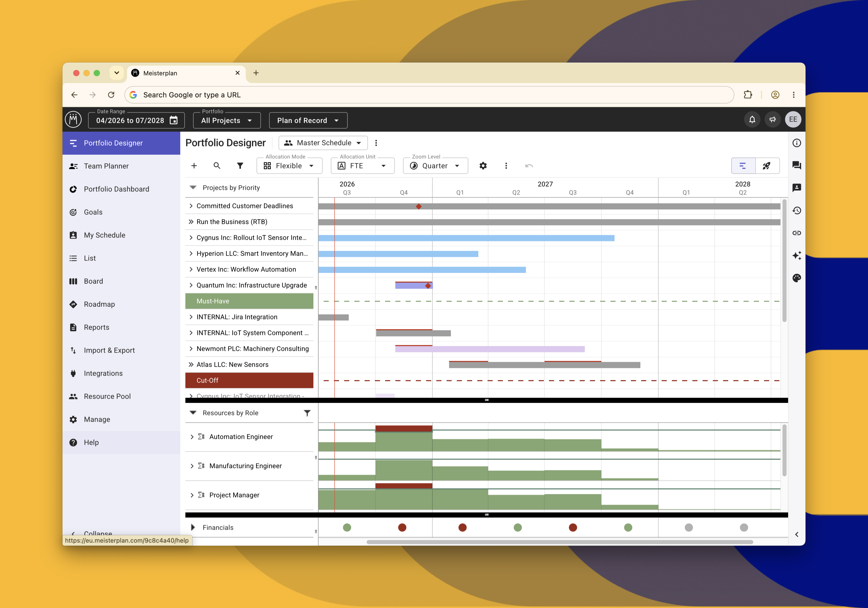Screen dimensions: 868x608
Task: Open the Portfolio All Projects dropdown
Action: [227, 120]
